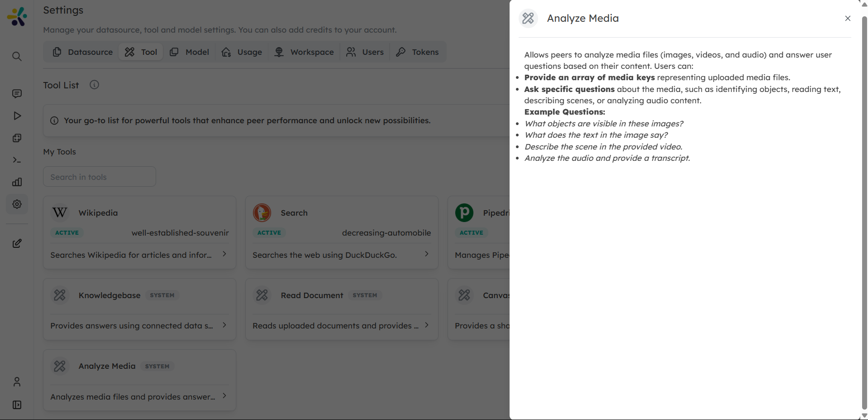
Task: Click the Tool List info icon
Action: (x=94, y=85)
